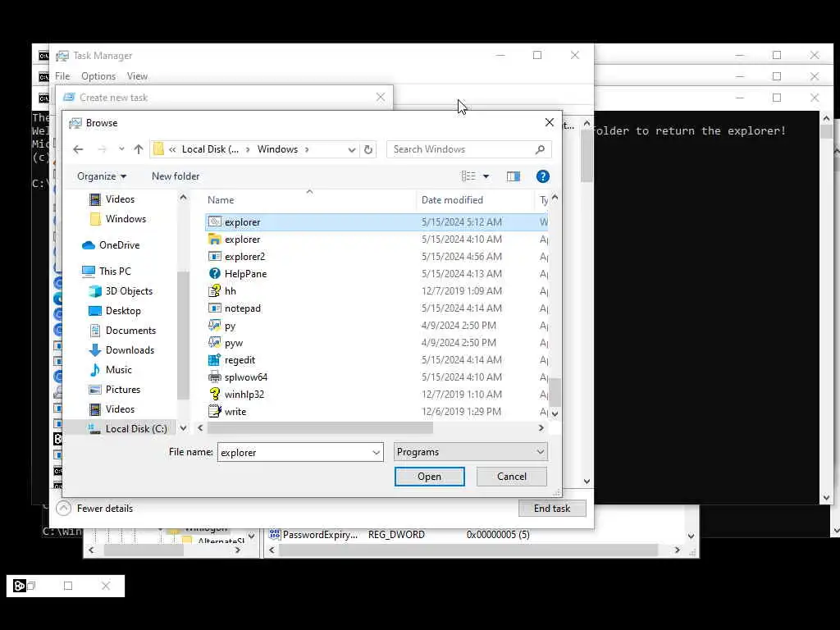The height and width of the screenshot is (630, 840).
Task: Toggle the preview pane icon
Action: tap(514, 176)
